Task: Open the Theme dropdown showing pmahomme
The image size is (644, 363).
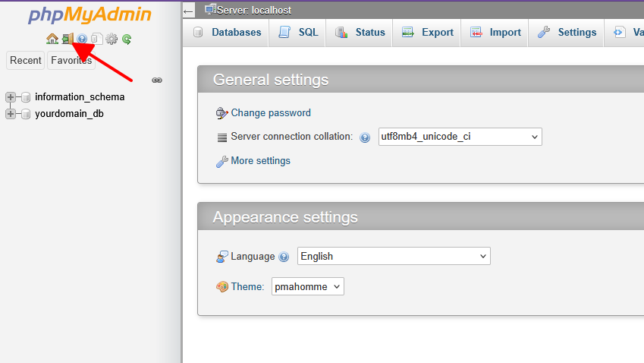Action: tap(307, 286)
